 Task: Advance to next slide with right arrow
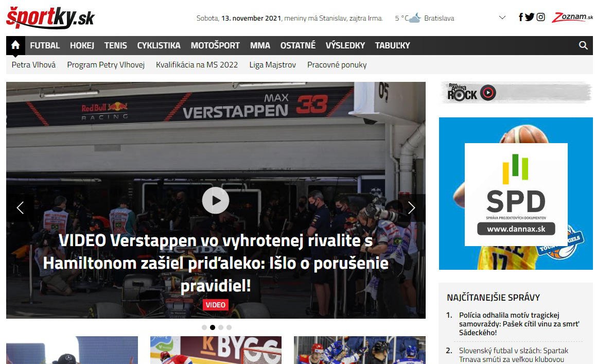coord(411,207)
